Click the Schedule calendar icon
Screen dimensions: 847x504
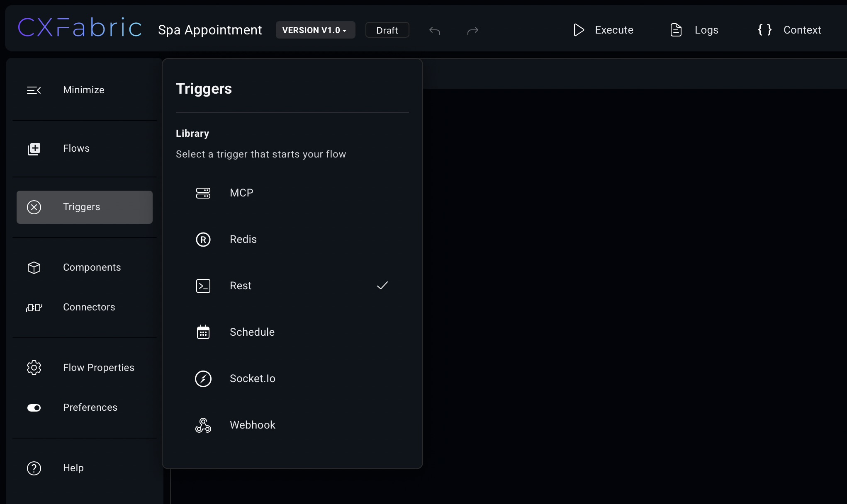(x=203, y=332)
